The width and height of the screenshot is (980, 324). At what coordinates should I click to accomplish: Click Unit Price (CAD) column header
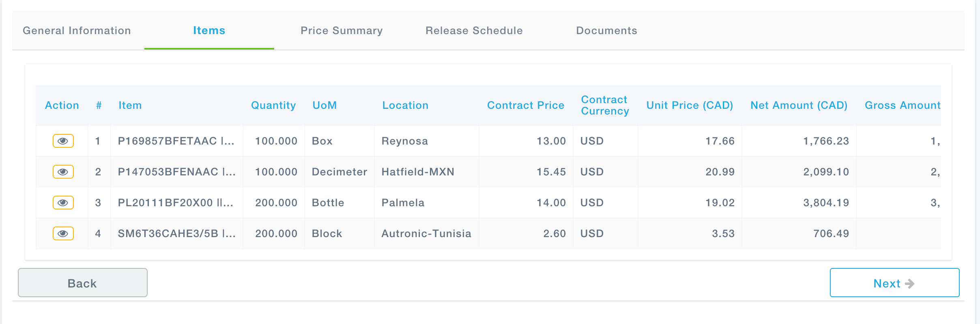tap(689, 105)
